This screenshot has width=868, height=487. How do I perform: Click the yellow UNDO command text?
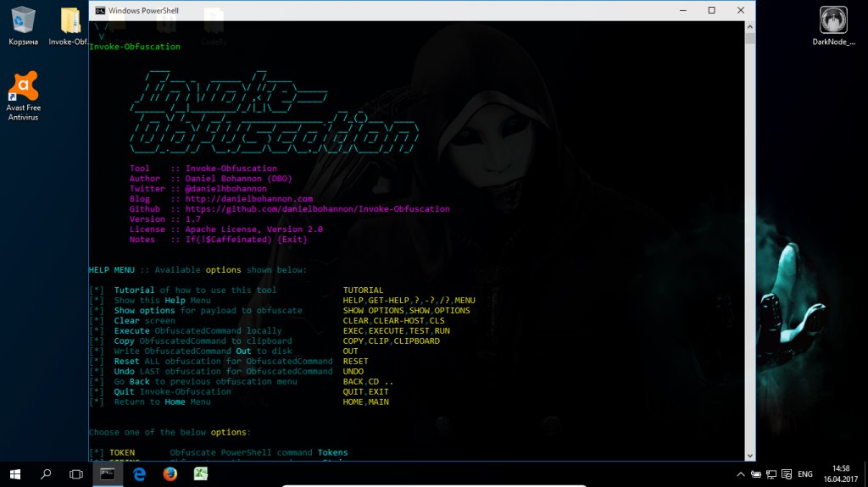click(x=353, y=371)
